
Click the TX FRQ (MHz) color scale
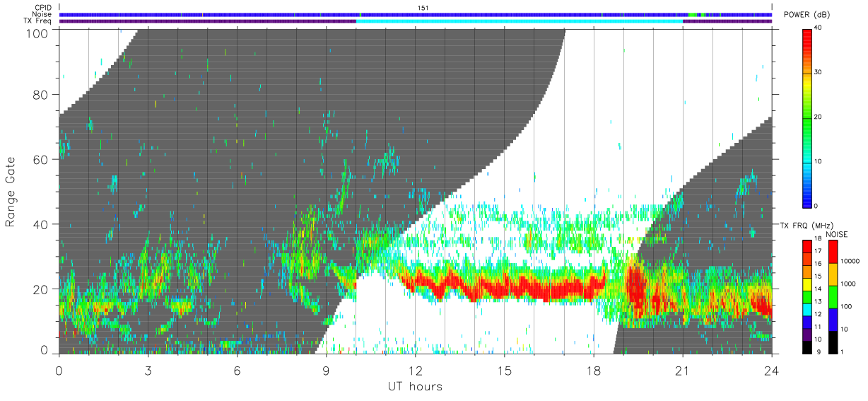click(807, 296)
